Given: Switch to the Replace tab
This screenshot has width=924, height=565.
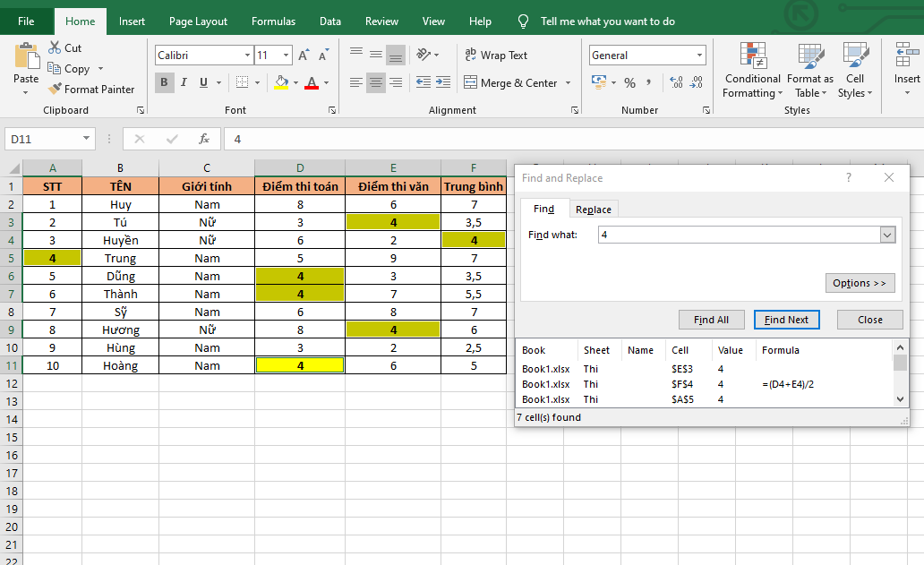Looking at the screenshot, I should click(593, 210).
